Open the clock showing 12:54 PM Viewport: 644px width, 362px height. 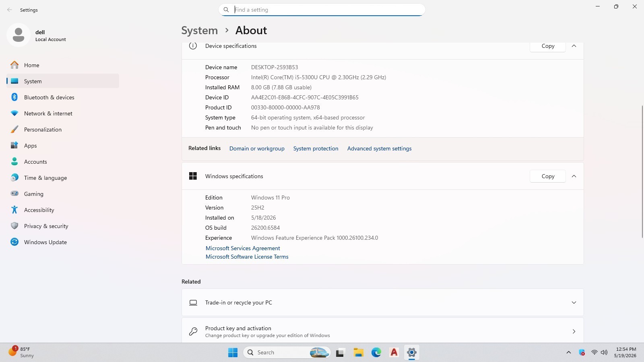(x=626, y=352)
